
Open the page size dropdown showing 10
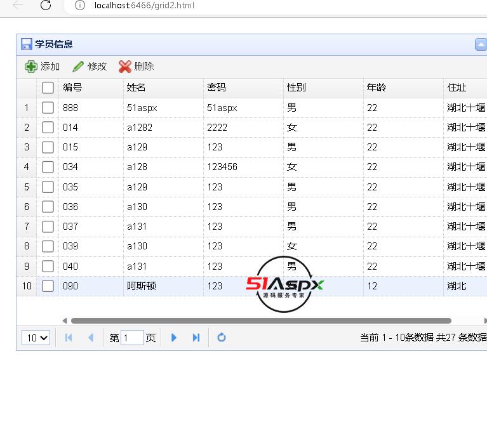point(36,338)
